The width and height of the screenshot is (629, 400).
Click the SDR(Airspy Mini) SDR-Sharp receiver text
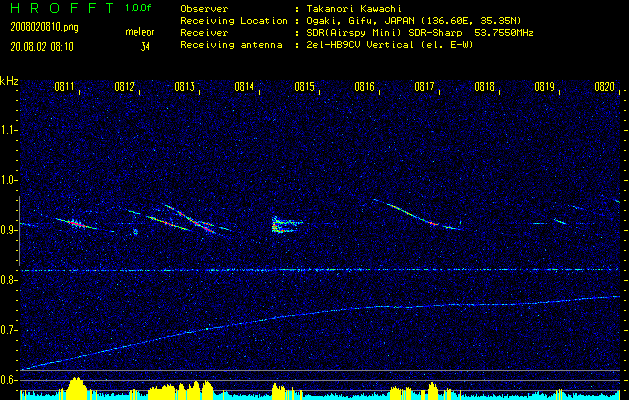[385, 33]
